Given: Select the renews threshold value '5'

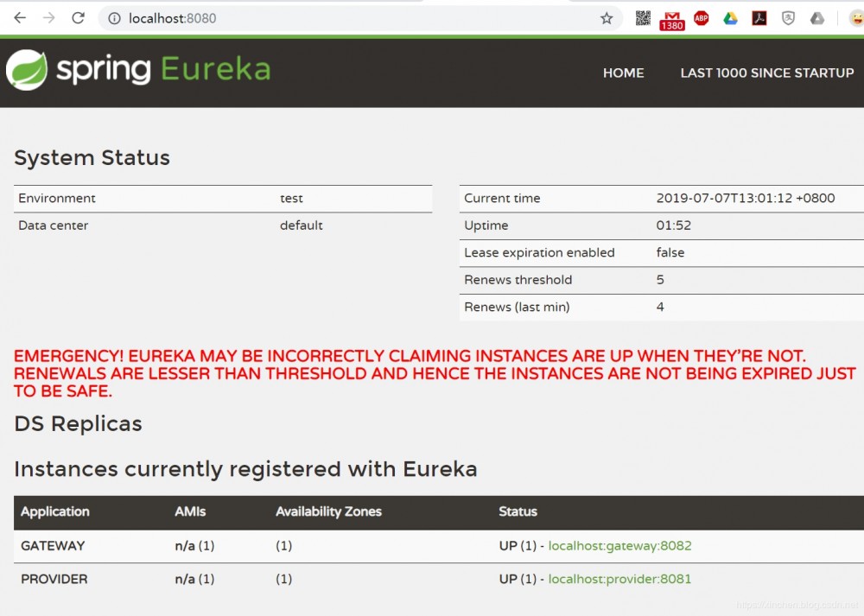Looking at the screenshot, I should 660,280.
